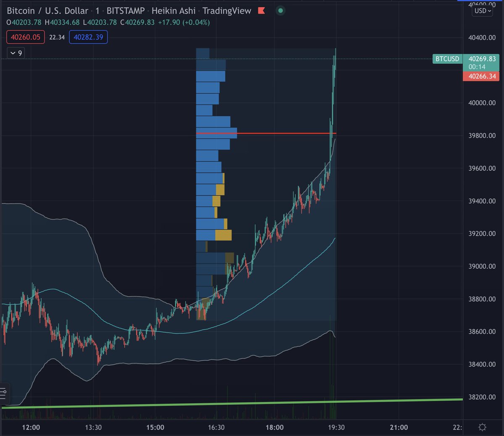
Task: Open chart settings gear icon
Action: coord(482,427)
